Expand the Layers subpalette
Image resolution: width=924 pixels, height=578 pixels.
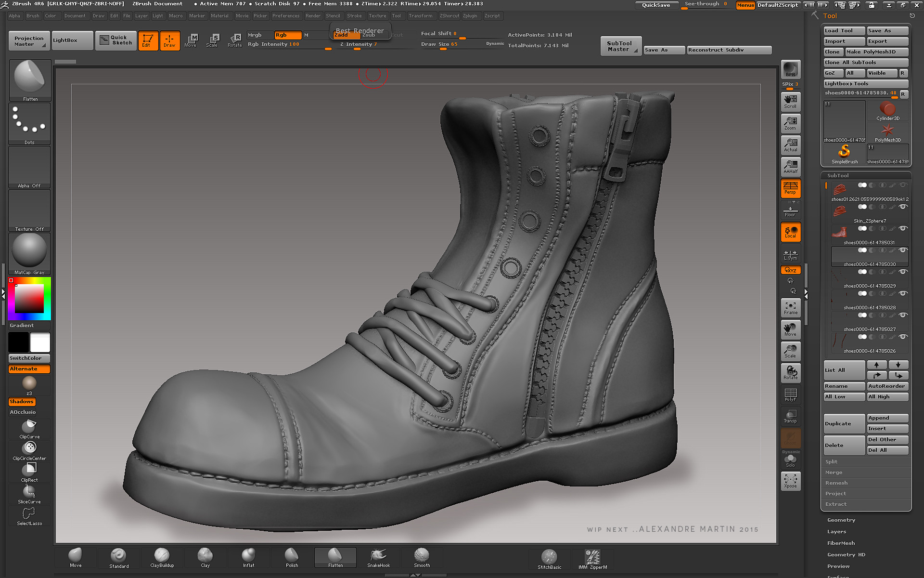pos(836,531)
